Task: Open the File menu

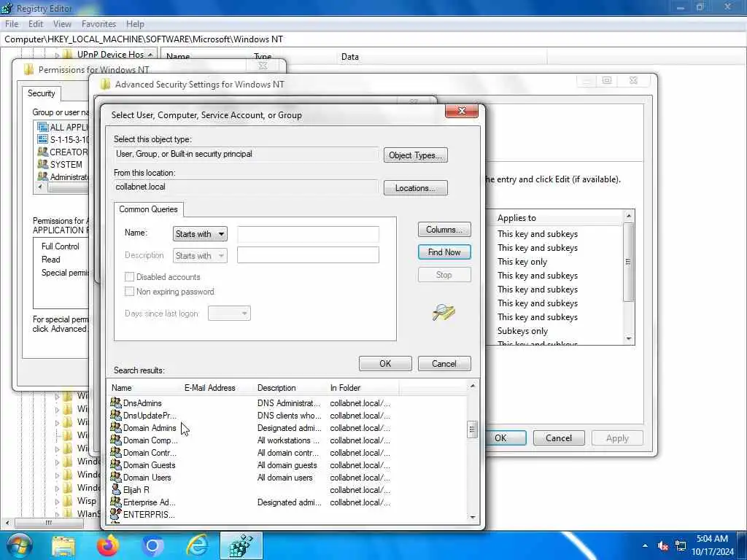Action: pyautogui.click(x=12, y=24)
